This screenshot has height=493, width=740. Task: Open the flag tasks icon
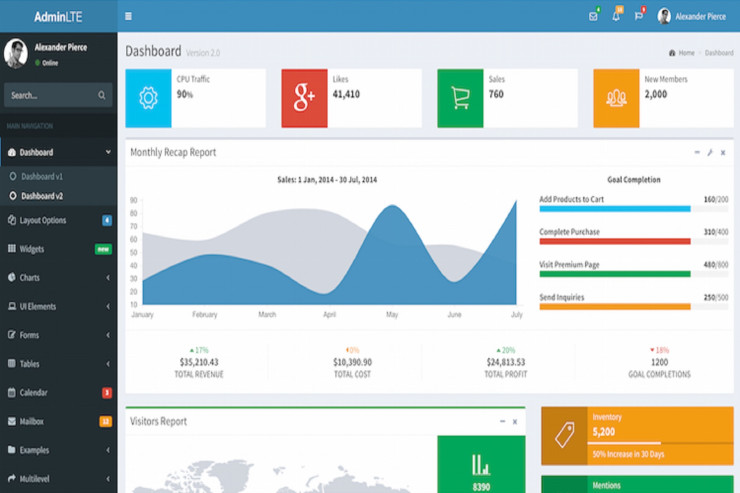(x=638, y=16)
